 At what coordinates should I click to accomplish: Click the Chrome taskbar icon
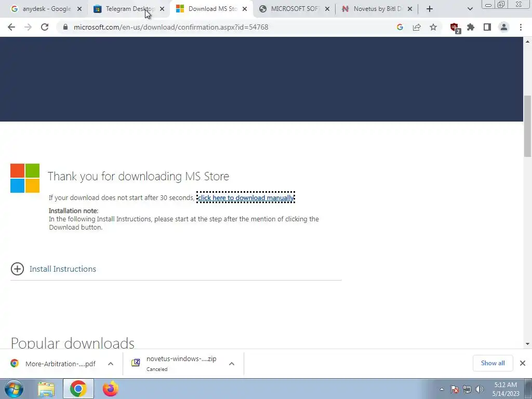tap(78, 389)
